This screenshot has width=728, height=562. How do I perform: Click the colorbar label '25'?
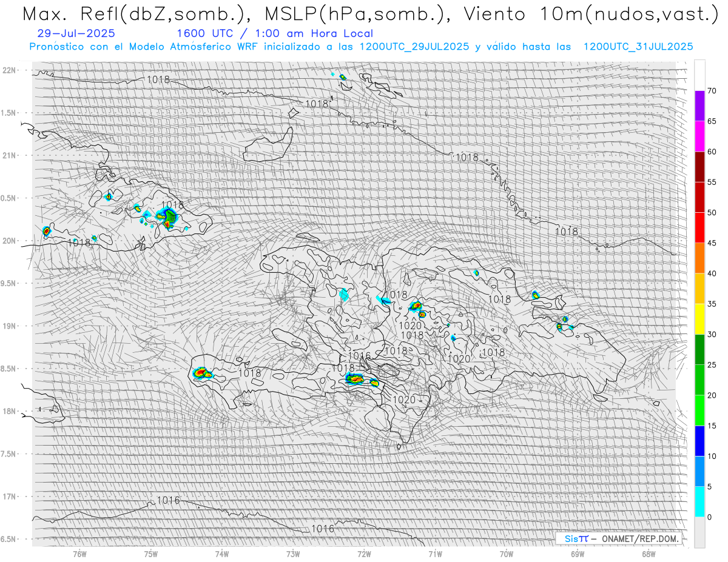[712, 365]
